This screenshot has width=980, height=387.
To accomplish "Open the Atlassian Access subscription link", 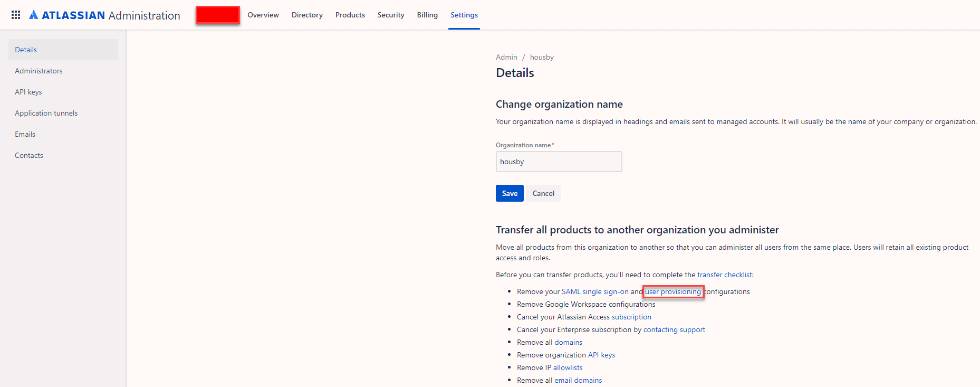I will pos(631,317).
